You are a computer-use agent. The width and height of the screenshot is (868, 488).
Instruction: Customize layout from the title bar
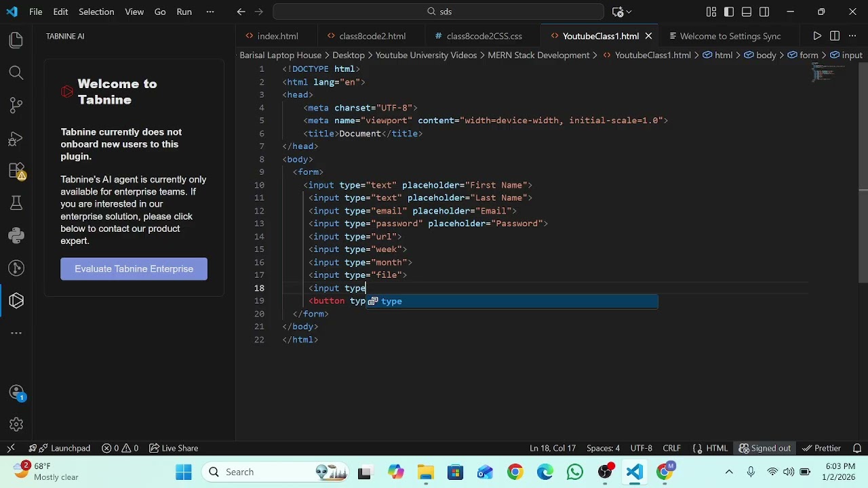[x=711, y=12]
